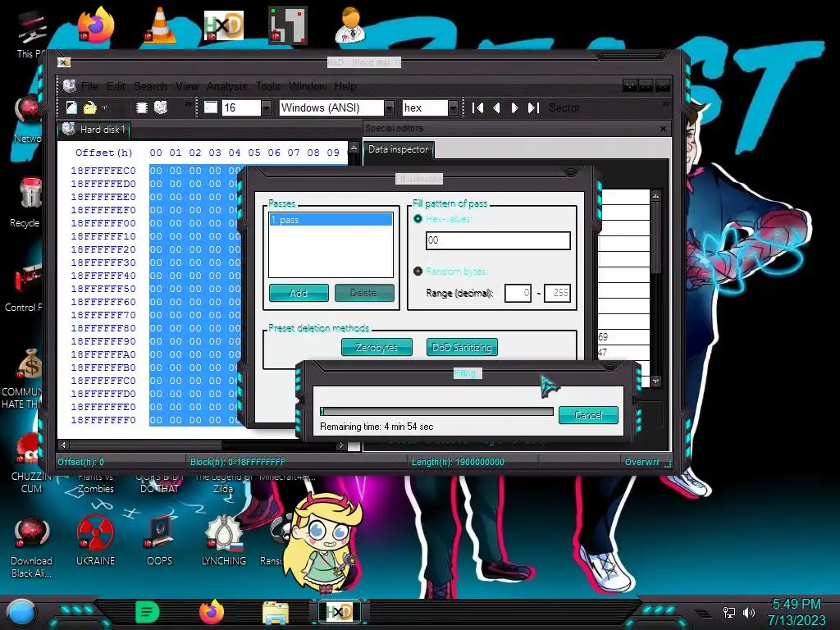
Task: Open the OOPS desktop icon
Action: tap(160, 540)
